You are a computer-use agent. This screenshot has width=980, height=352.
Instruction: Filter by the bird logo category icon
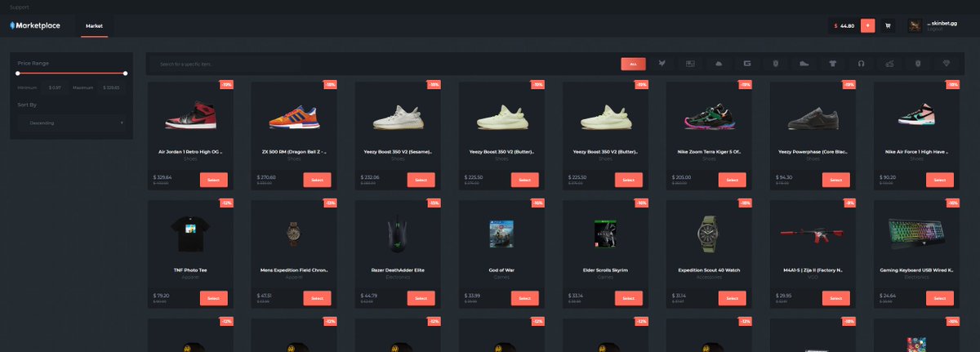click(x=661, y=63)
